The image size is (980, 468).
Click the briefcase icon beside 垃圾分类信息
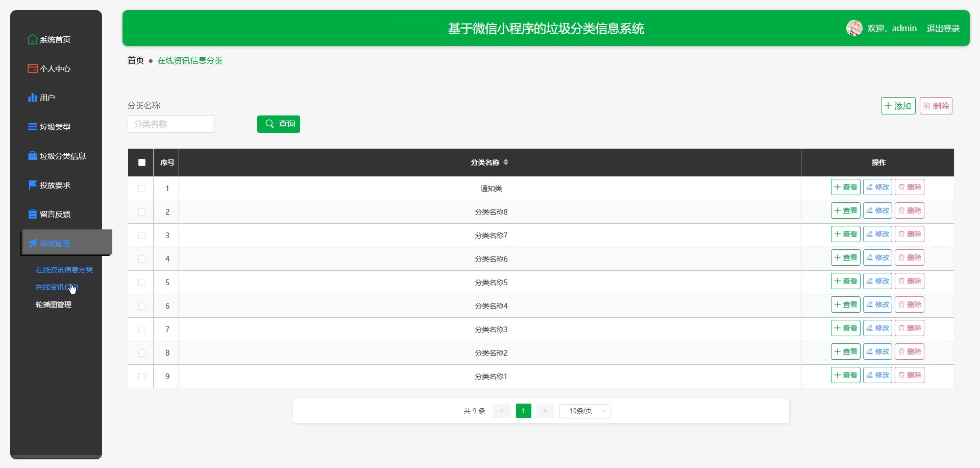[33, 156]
